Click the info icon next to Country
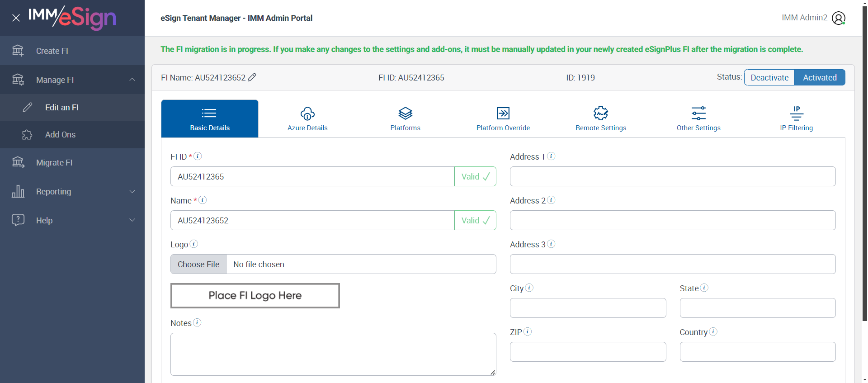 [x=713, y=331]
